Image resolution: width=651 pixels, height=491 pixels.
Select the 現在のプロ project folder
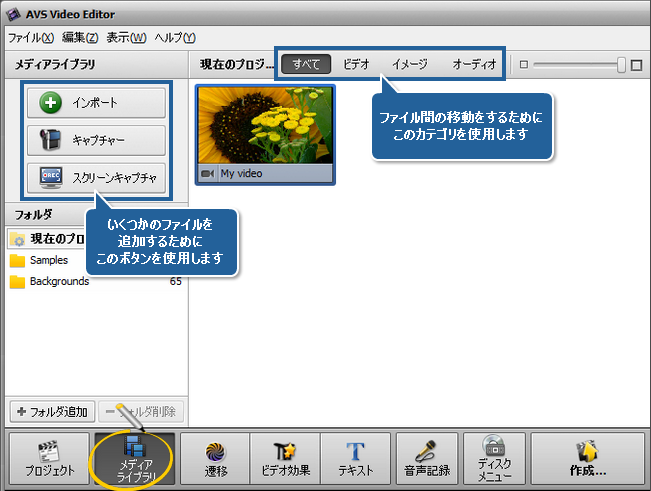coord(47,239)
